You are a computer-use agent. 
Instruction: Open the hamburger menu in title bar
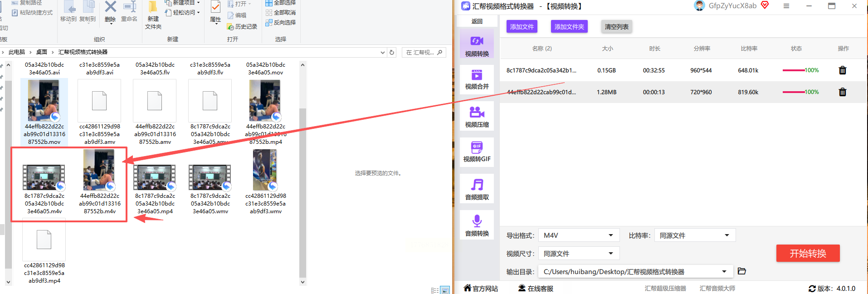[x=786, y=6]
